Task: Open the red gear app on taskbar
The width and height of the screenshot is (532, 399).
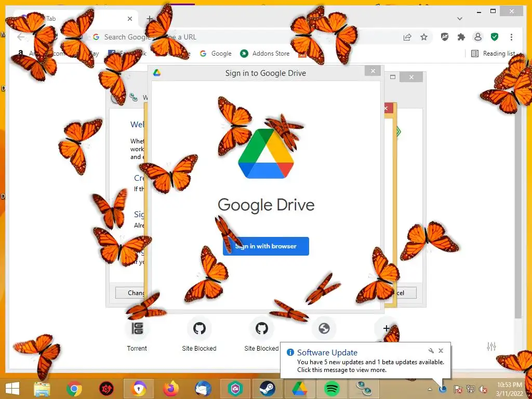Action: click(106, 389)
